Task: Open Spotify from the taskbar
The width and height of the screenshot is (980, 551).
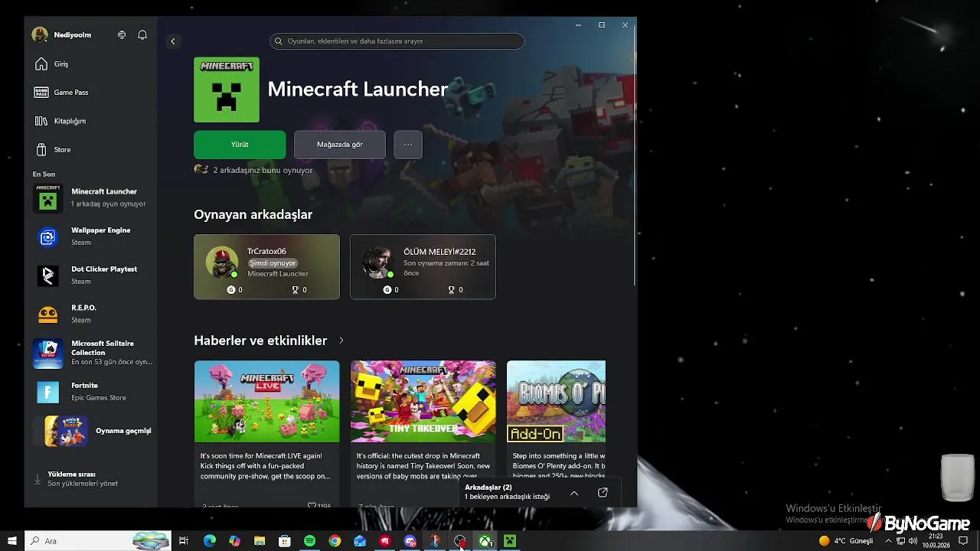Action: click(x=309, y=541)
